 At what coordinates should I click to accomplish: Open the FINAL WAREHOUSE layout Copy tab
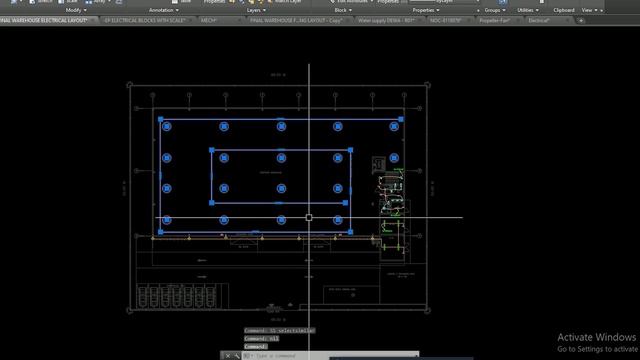tap(296, 20)
